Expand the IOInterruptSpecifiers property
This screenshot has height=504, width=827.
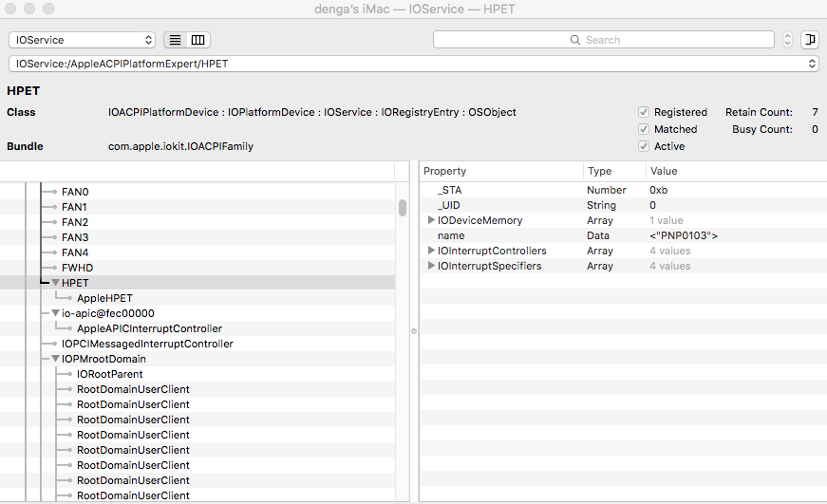(431, 266)
